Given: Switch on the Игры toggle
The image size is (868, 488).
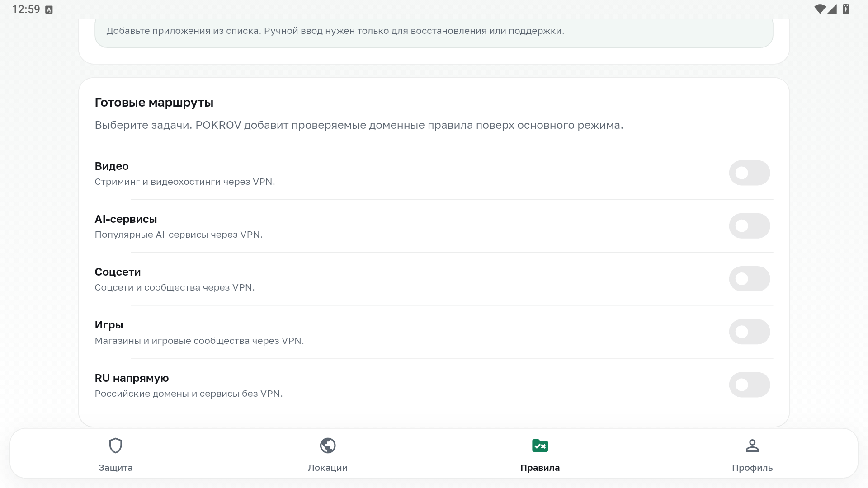Looking at the screenshot, I should click(x=750, y=332).
